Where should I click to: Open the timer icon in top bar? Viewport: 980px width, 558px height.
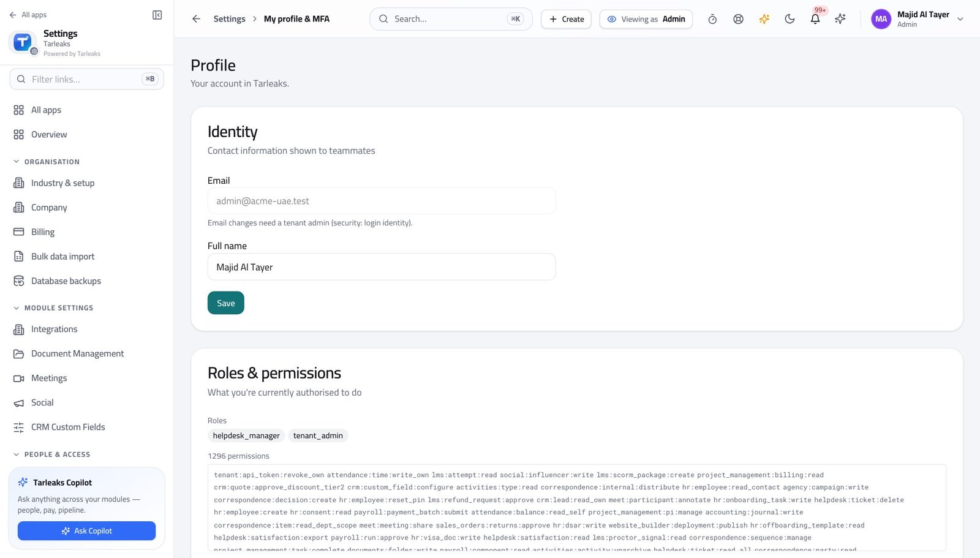coord(712,19)
